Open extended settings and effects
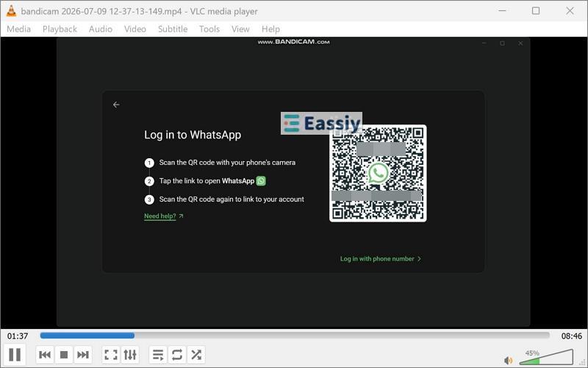The width and height of the screenshot is (588, 368). click(x=130, y=355)
